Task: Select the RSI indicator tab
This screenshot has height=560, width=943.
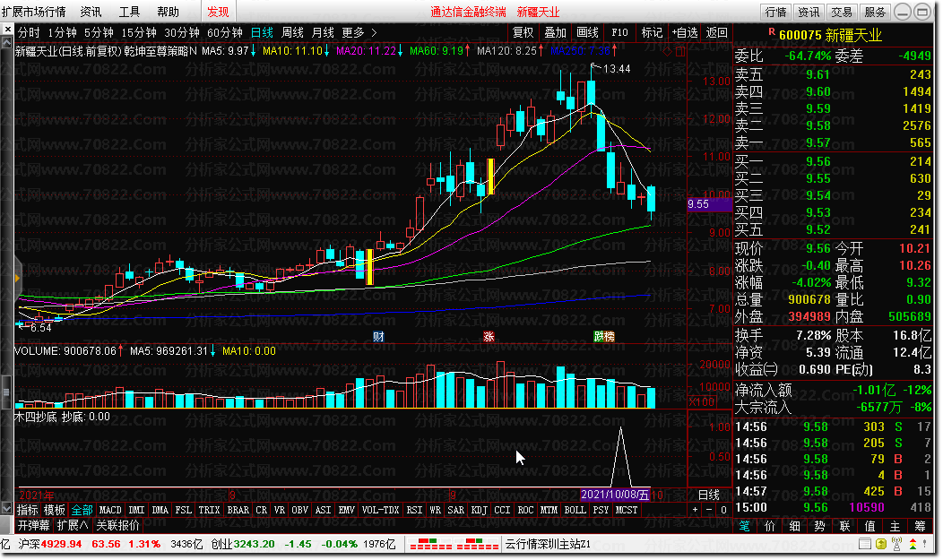Action: point(414,510)
